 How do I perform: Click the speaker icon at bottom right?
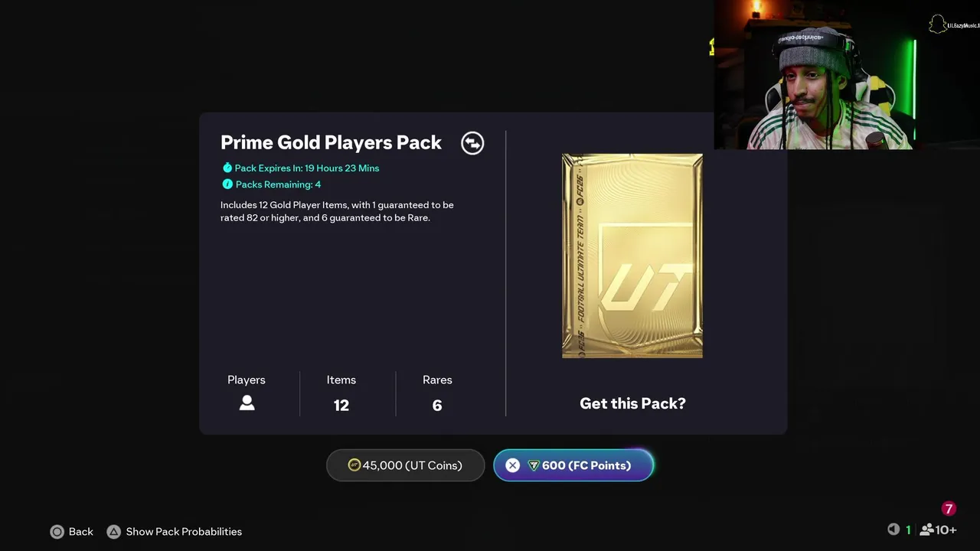[893, 530]
